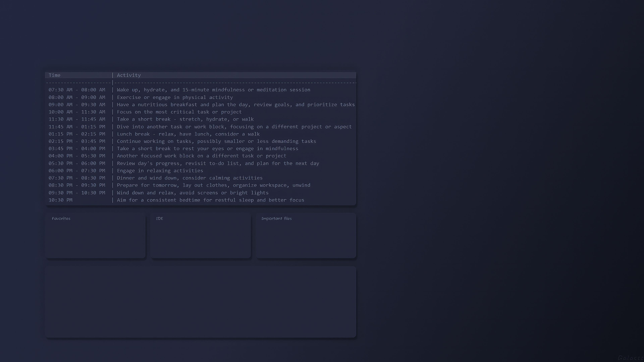Click Focus on the most critical task
The image size is (644, 362).
(x=179, y=112)
